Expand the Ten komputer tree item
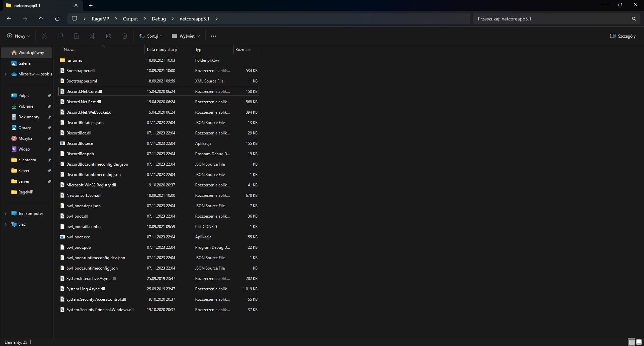644x346 pixels. pyautogui.click(x=5, y=214)
